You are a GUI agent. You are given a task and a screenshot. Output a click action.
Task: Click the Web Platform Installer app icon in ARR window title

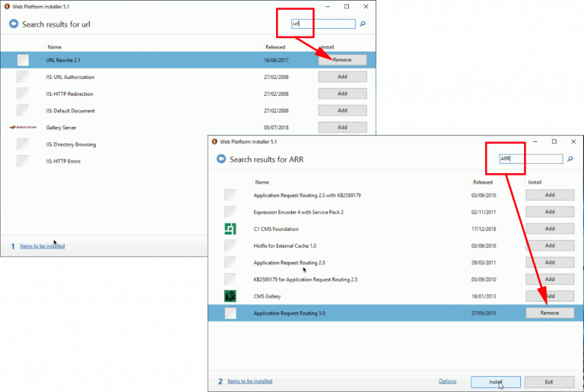pos(214,141)
